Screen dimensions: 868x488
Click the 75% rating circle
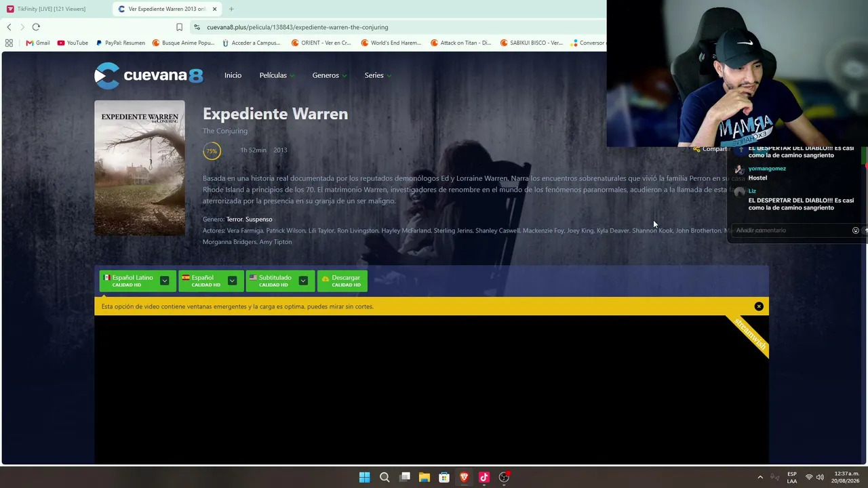212,150
